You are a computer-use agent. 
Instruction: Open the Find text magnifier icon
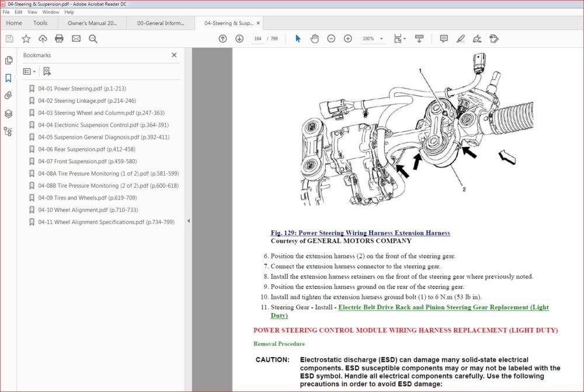(93, 38)
